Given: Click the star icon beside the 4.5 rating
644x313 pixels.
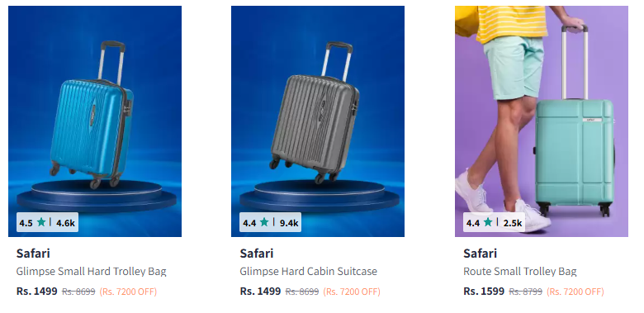Looking at the screenshot, I should point(41,222).
